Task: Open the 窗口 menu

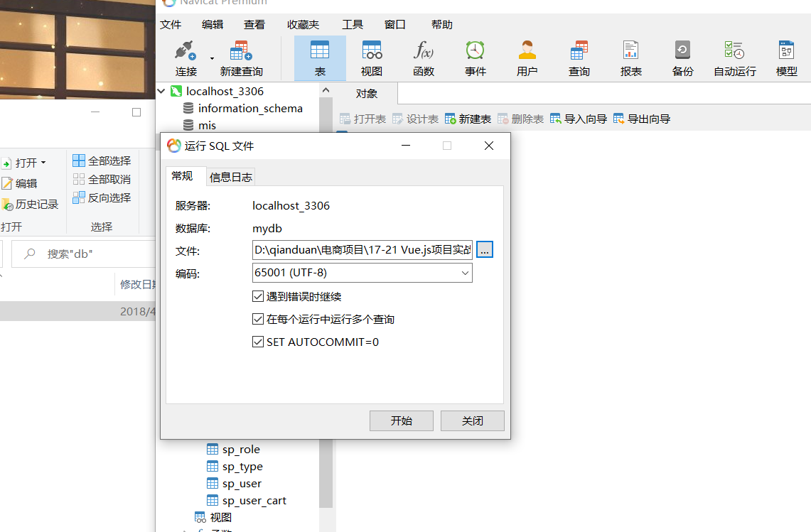Action: tap(395, 24)
